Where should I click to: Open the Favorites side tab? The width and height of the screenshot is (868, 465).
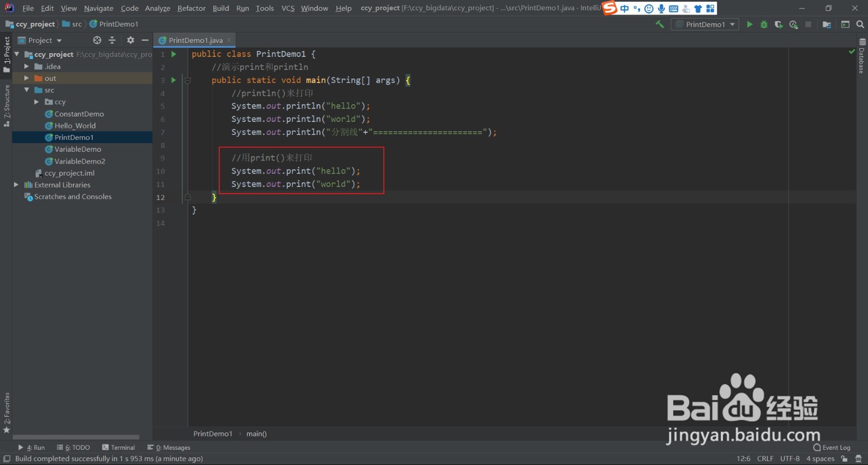click(x=7, y=412)
